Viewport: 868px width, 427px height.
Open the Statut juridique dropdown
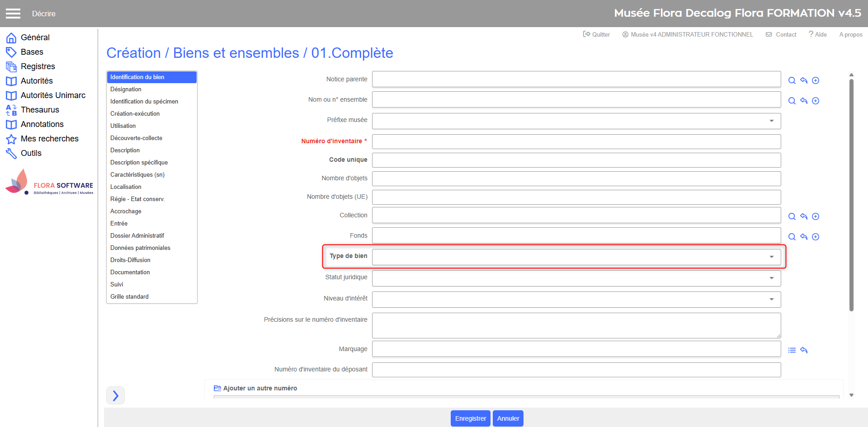tap(576, 278)
